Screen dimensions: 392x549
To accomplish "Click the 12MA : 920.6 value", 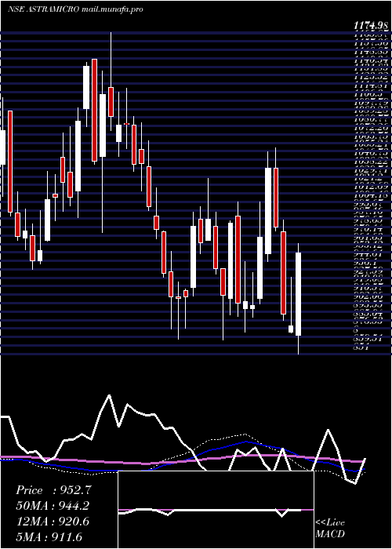I will [x=53, y=522].
